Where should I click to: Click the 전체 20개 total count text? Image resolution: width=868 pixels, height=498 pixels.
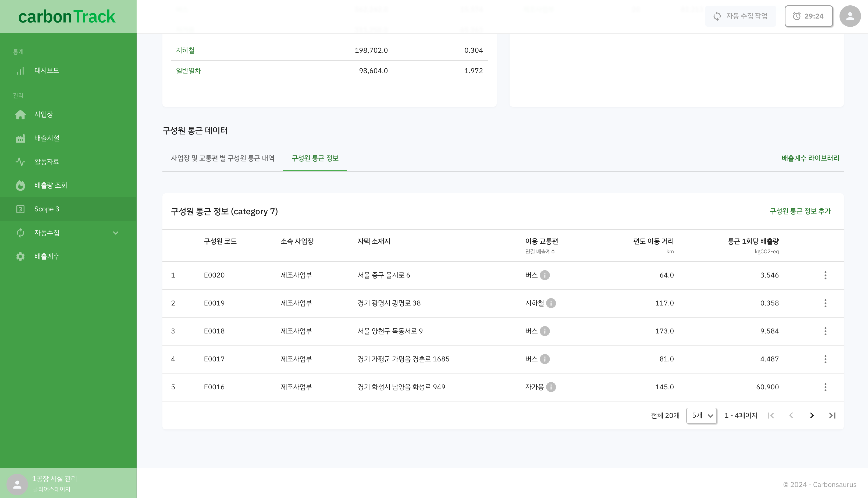coord(665,415)
